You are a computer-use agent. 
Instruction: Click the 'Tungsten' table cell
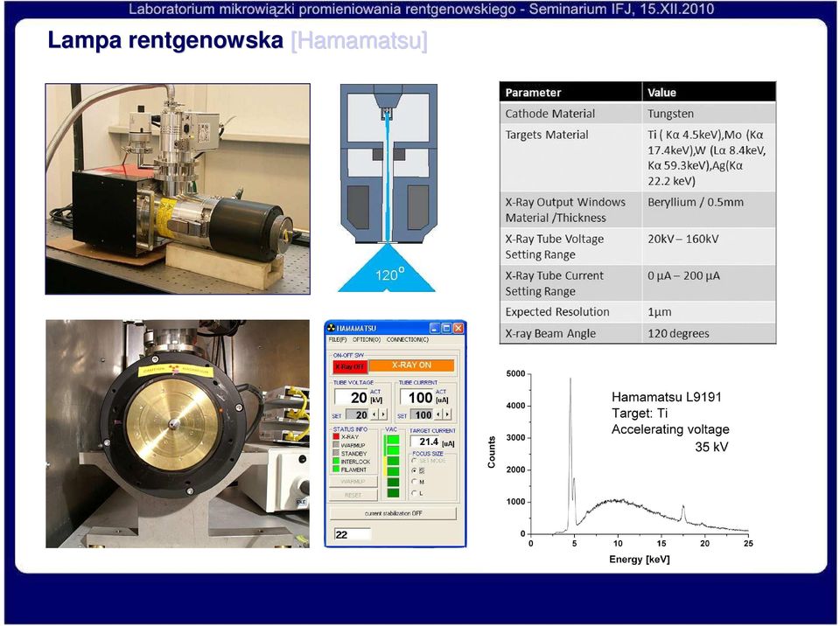point(710,114)
